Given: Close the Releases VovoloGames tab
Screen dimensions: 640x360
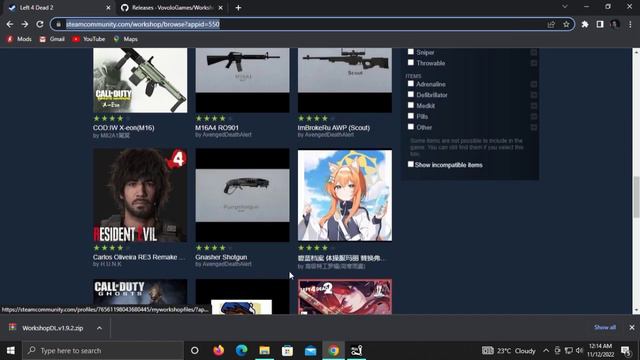Looking at the screenshot, I should tap(220, 8).
